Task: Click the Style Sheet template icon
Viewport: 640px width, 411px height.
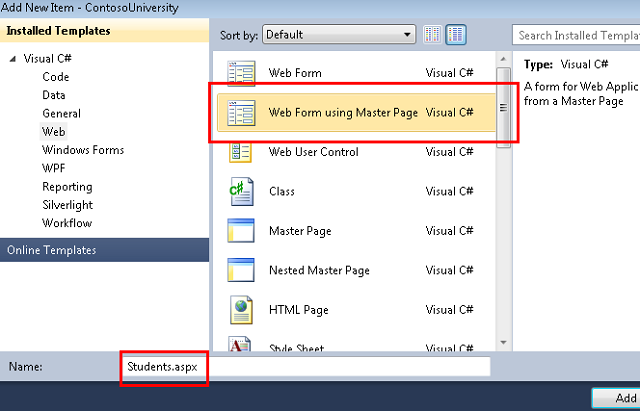Action: click(242, 345)
